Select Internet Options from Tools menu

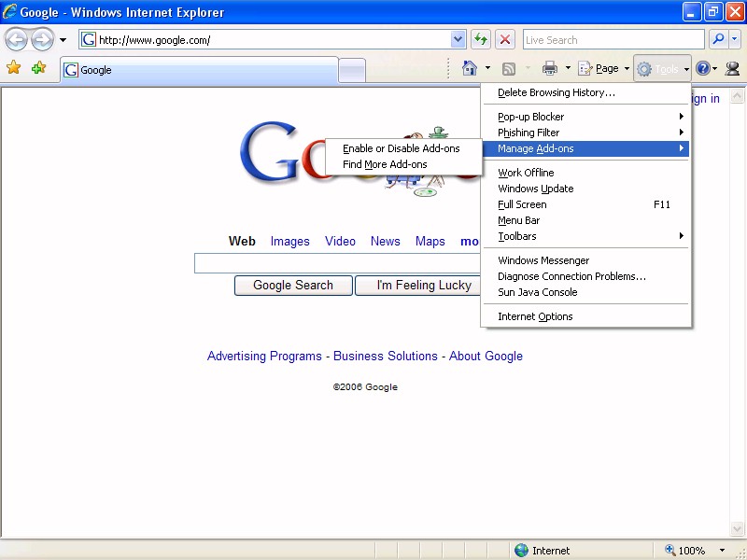586,316
